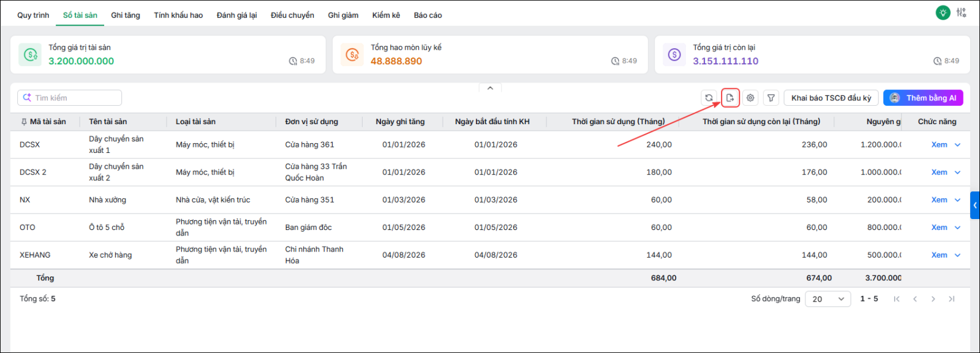980x353 pixels.
Task: Click Khai báo TSCĐ đầu kỳ button
Action: pyautogui.click(x=831, y=98)
